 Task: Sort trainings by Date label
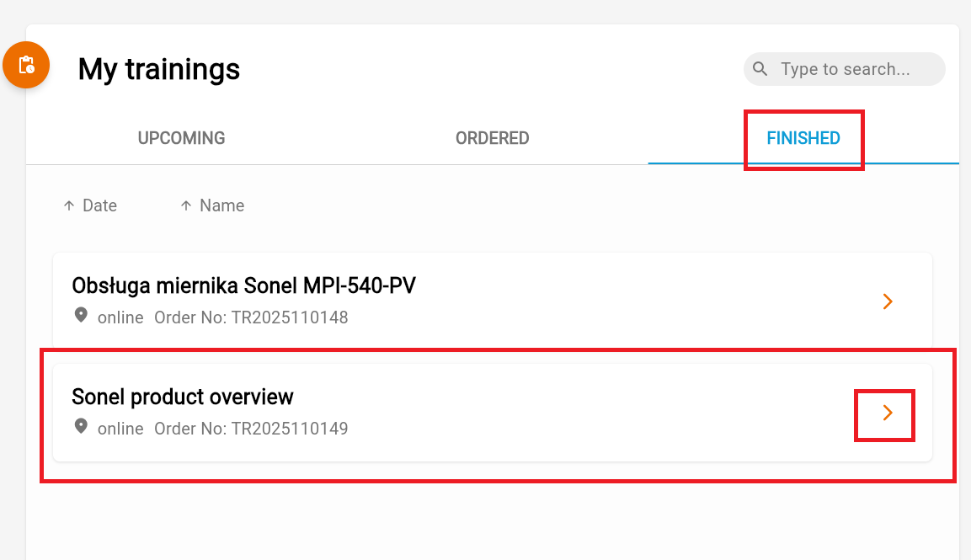[99, 205]
